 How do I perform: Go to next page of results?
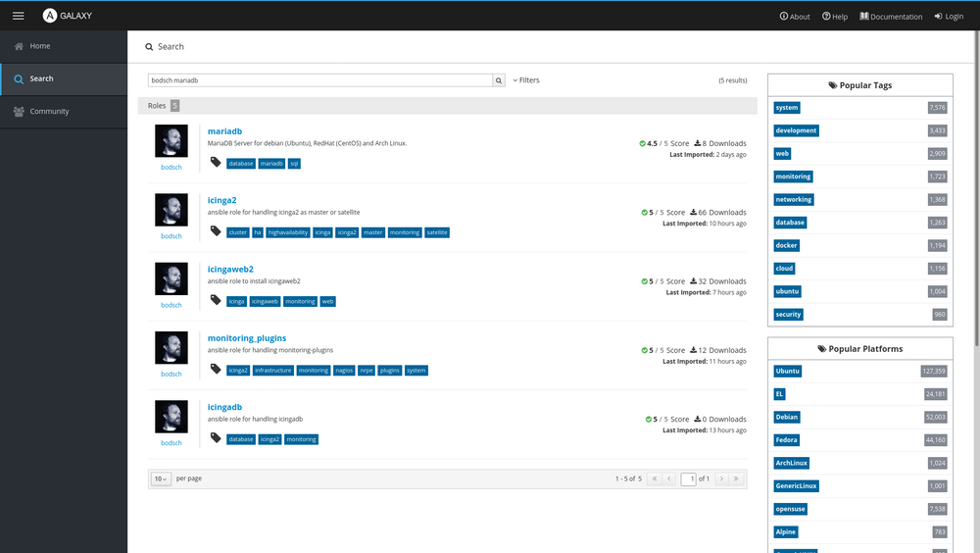(x=721, y=478)
